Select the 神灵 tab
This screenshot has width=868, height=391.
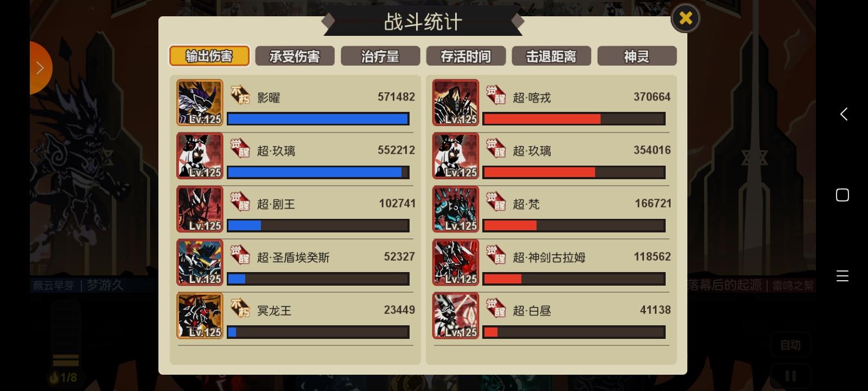point(637,56)
